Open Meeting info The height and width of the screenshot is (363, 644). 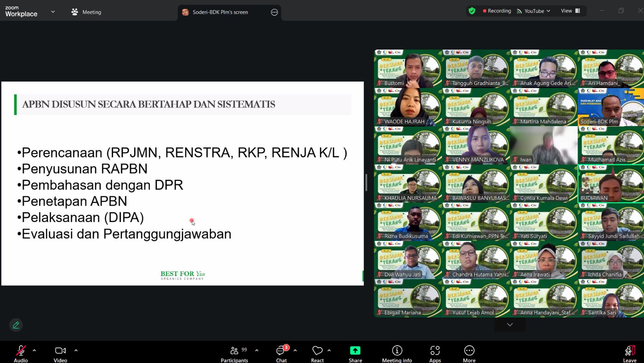point(397,354)
